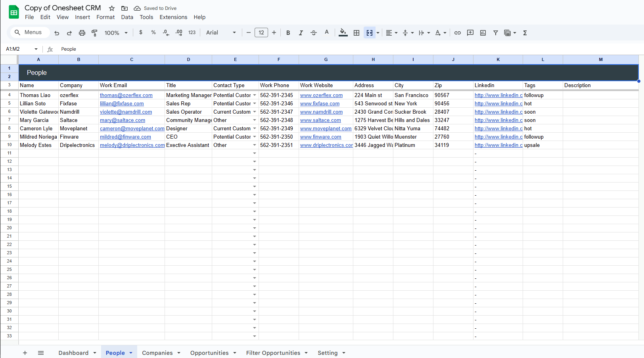Screen dimensions: 644x358
Task: Open the fill color picker
Action: click(x=343, y=32)
